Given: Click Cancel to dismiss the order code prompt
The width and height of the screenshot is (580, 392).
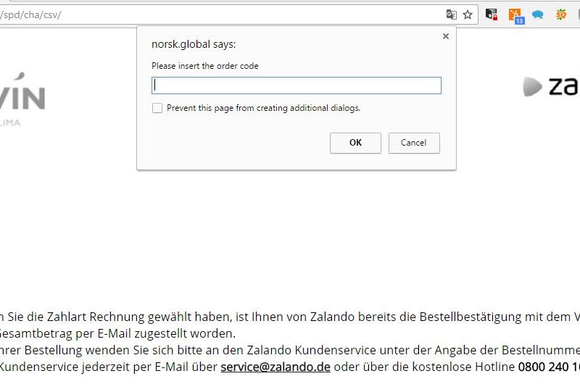Looking at the screenshot, I should [414, 143].
